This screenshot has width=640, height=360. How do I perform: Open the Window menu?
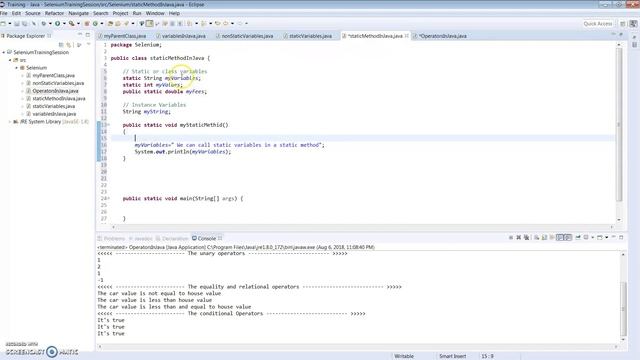coord(155,13)
